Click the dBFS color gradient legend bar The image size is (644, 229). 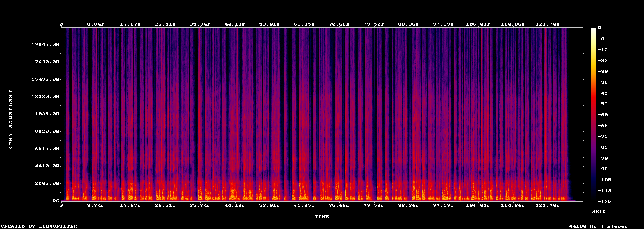tap(594, 114)
